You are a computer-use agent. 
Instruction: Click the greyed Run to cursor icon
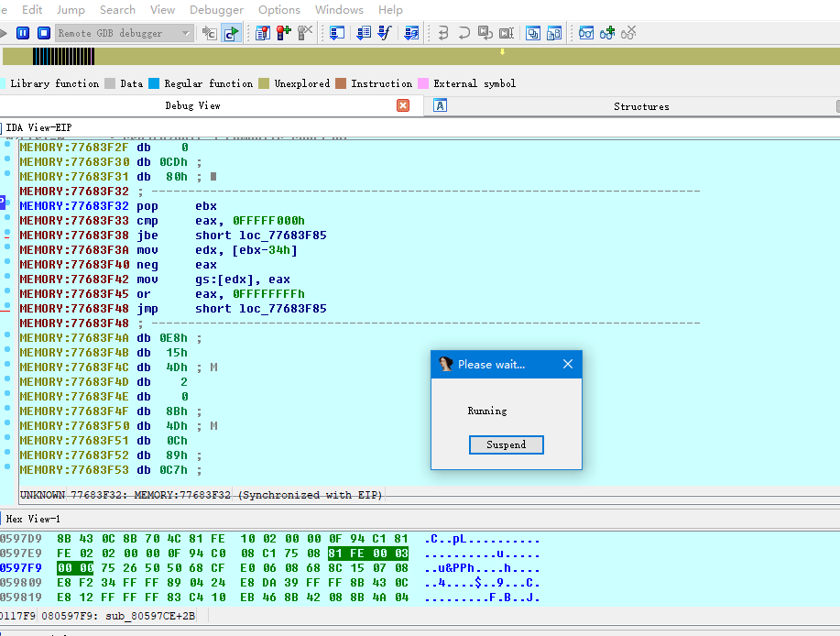(507, 33)
